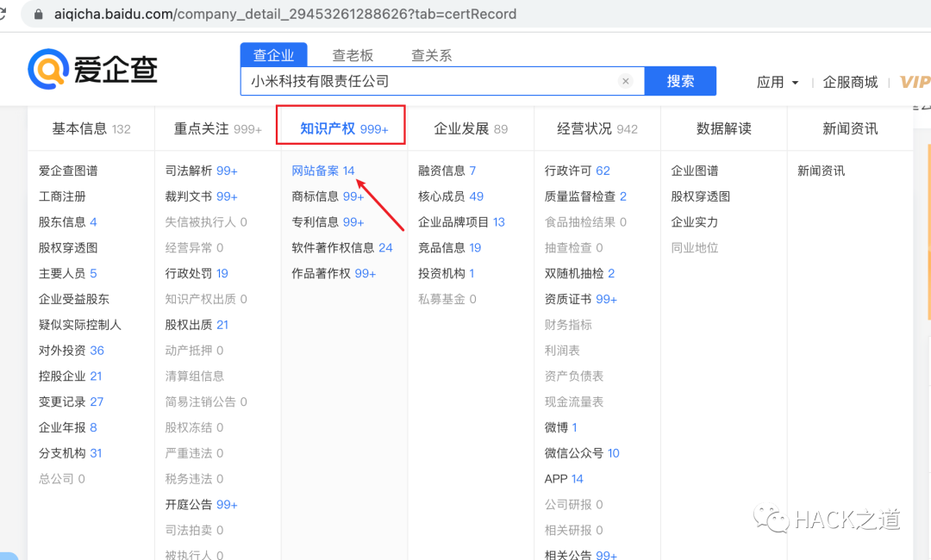Image resolution: width=931 pixels, height=560 pixels.
Task: Click the grayed 私募基金 0 entry
Action: (x=447, y=299)
